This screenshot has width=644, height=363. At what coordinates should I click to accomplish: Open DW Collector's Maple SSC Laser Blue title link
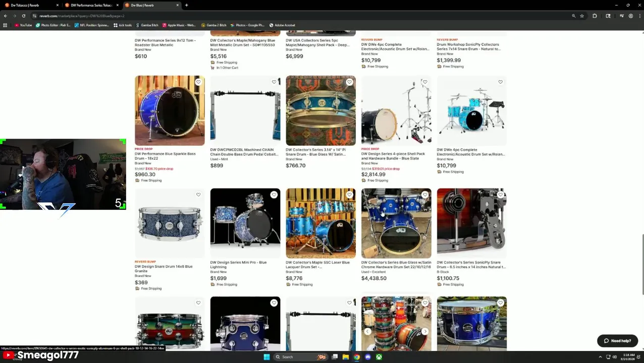(317, 265)
